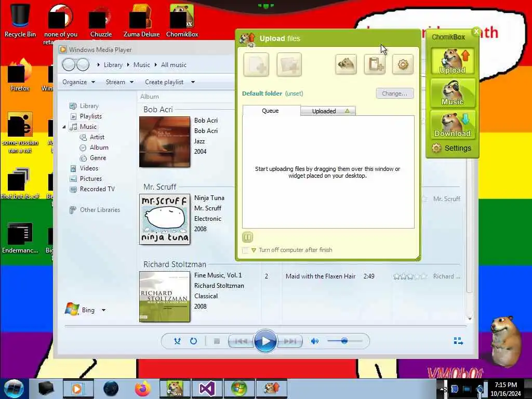This screenshot has width=532, height=399.
Task: Select Playlists in the navigation pane
Action: (x=86, y=116)
